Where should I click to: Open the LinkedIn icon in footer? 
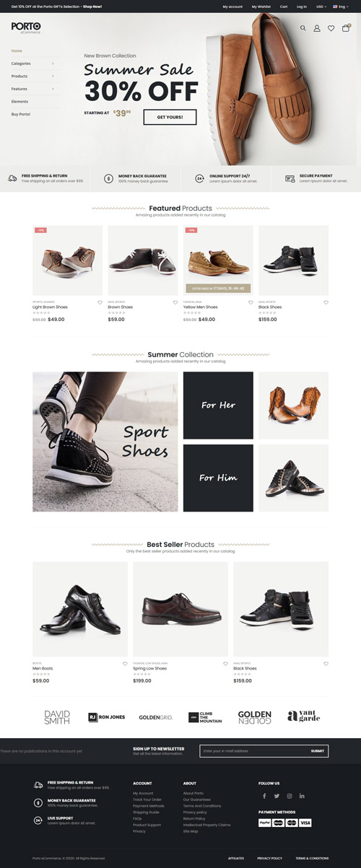302,796
